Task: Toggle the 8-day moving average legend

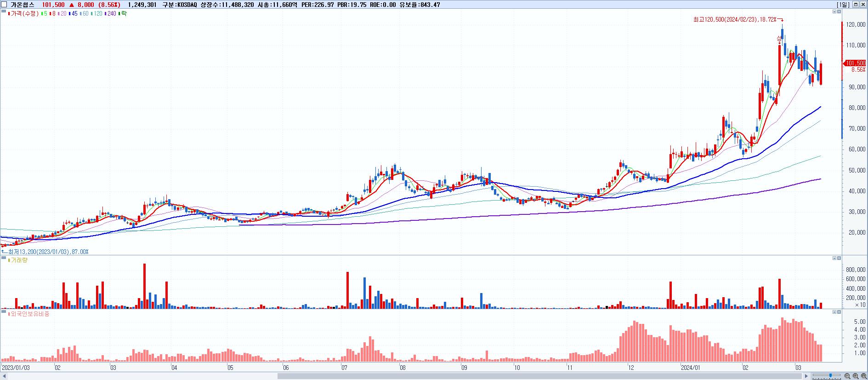Action: click(52, 13)
